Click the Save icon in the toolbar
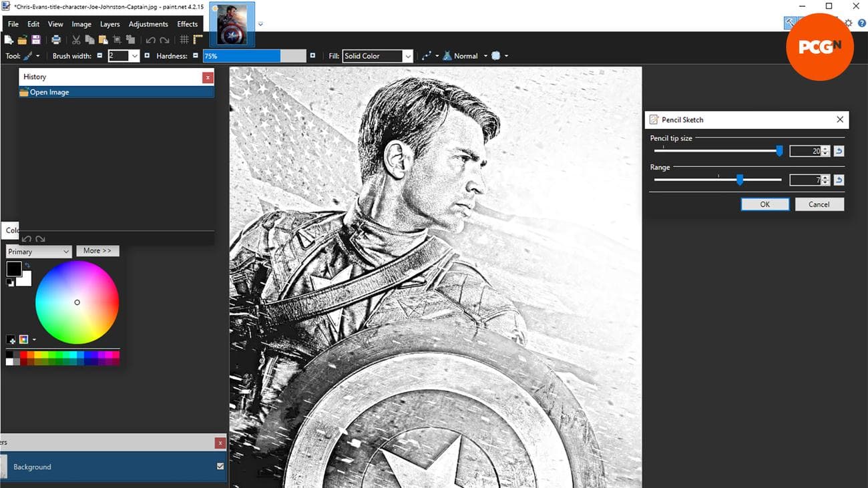 (x=36, y=40)
